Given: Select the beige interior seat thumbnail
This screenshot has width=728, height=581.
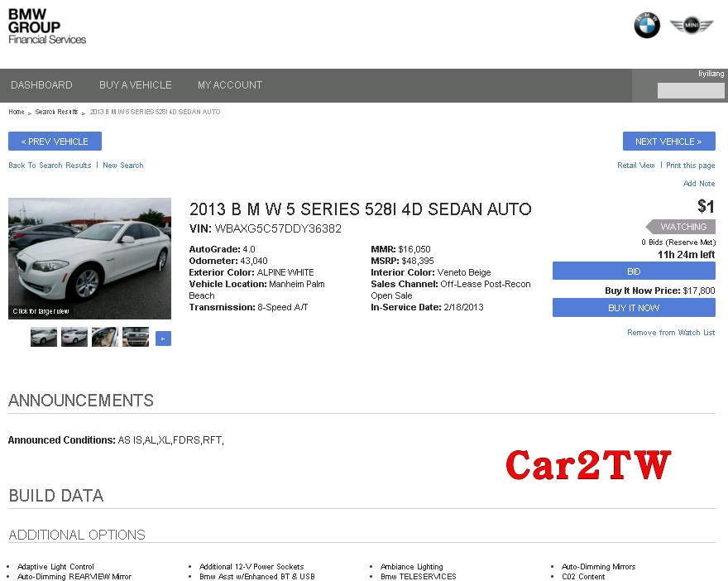Looking at the screenshot, I should (105, 337).
